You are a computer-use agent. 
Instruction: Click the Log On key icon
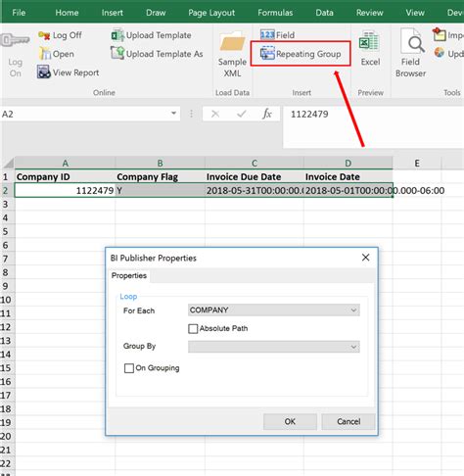pyautogui.click(x=15, y=40)
